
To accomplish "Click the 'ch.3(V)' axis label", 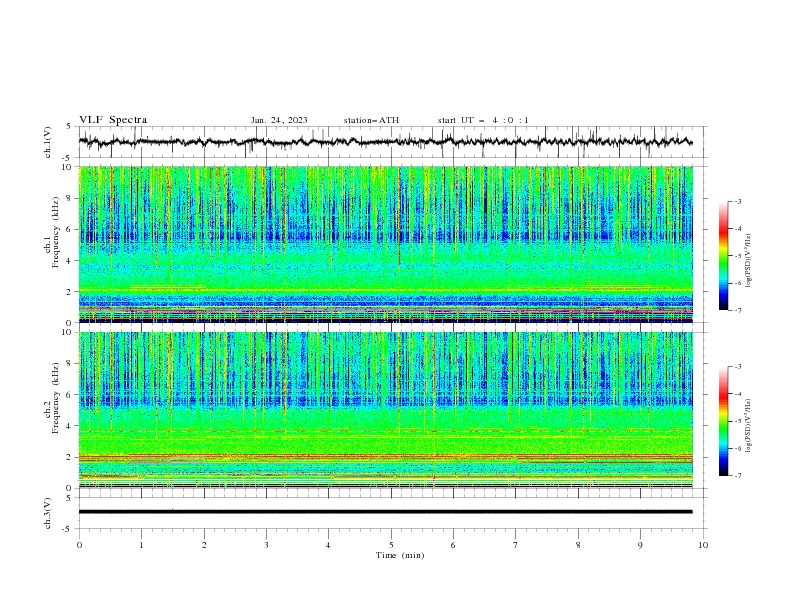I will tap(48, 513).
